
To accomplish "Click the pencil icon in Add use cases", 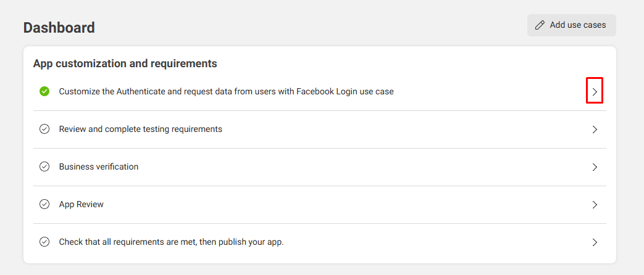I will [540, 25].
